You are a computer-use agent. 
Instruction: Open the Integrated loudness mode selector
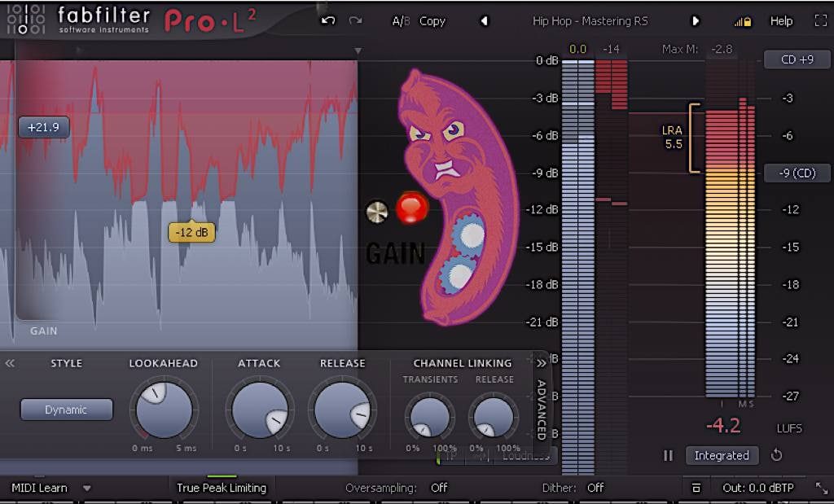tap(722, 456)
